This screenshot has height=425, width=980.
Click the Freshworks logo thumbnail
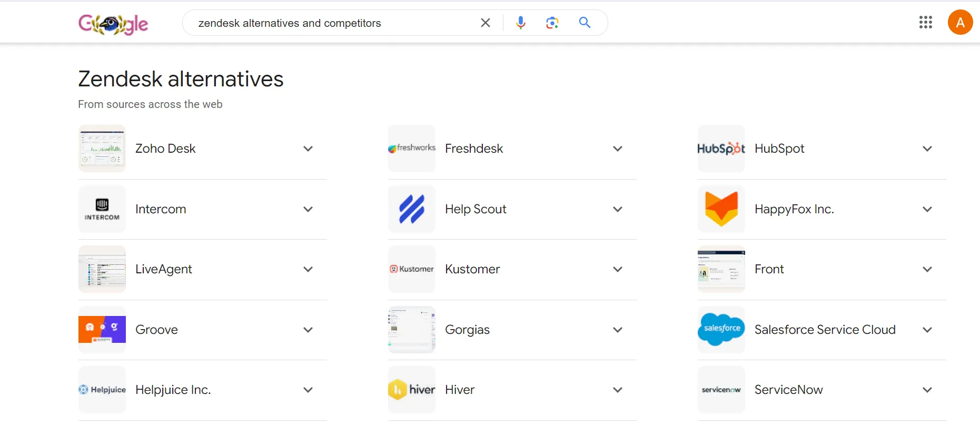[x=412, y=149]
